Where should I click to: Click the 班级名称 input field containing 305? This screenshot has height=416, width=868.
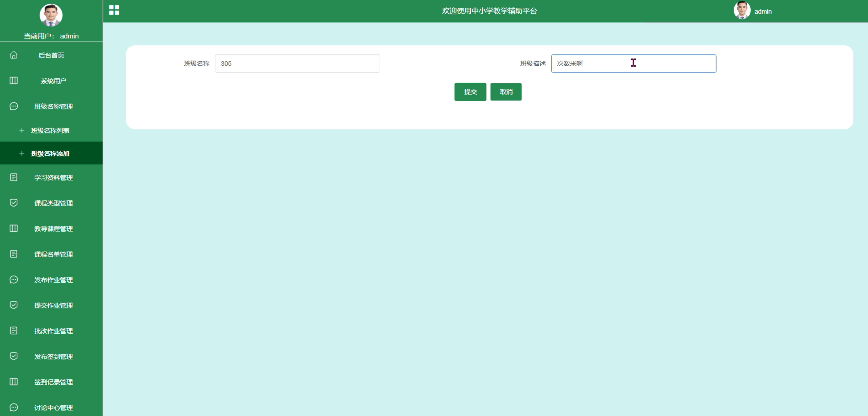click(297, 64)
